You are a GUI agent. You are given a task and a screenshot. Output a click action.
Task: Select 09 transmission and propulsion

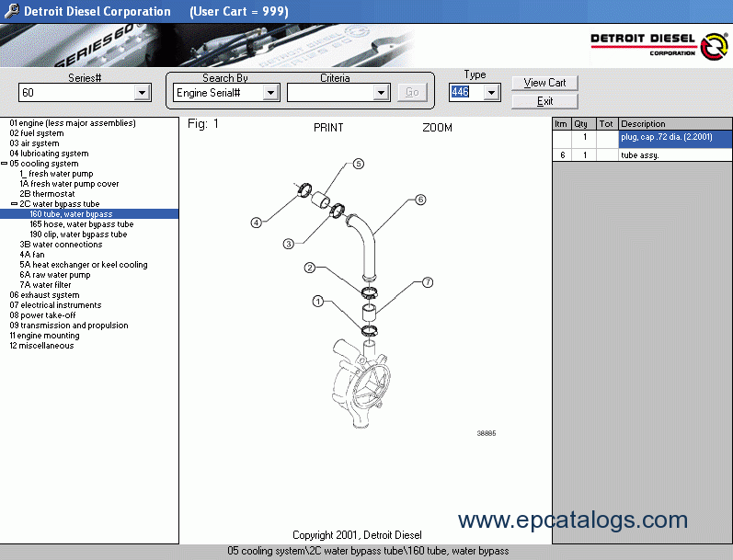69,326
